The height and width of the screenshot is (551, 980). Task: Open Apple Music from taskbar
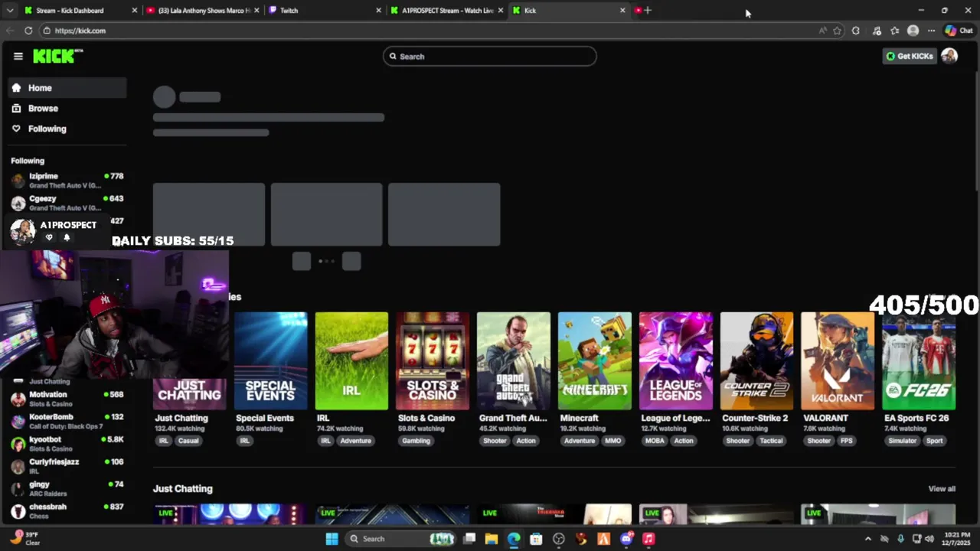[x=648, y=539]
